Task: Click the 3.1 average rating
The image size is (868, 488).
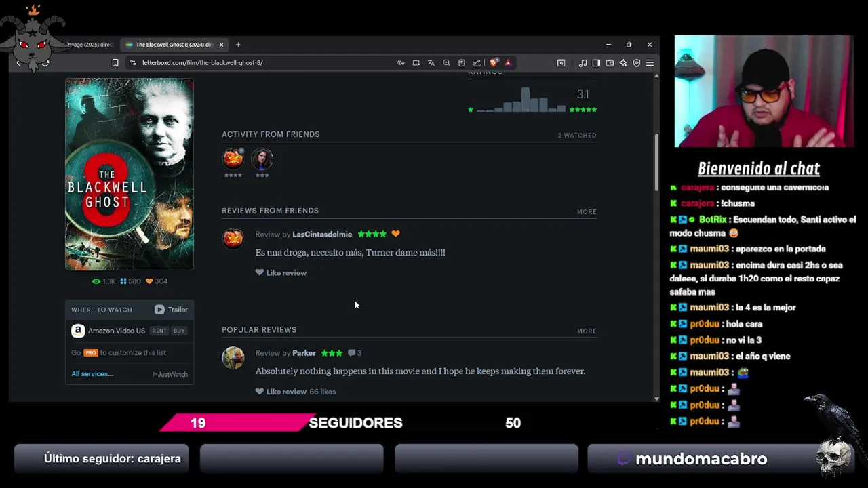Action: pos(583,94)
